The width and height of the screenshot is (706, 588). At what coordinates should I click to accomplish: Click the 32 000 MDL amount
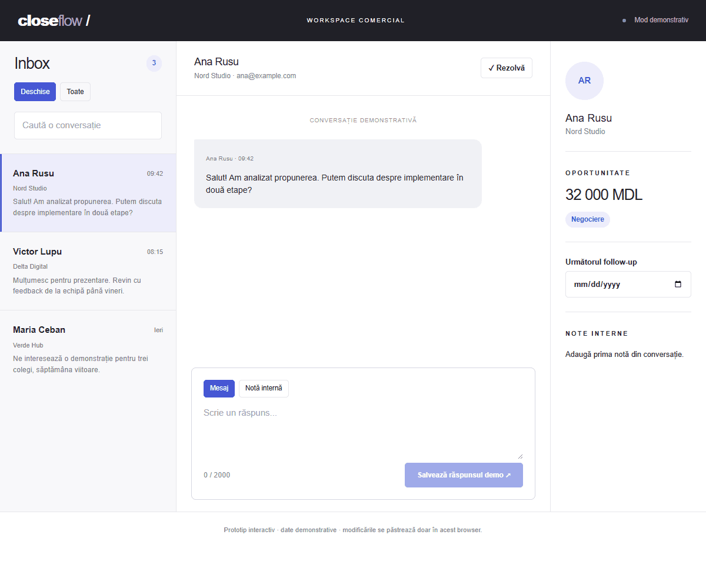click(x=604, y=195)
